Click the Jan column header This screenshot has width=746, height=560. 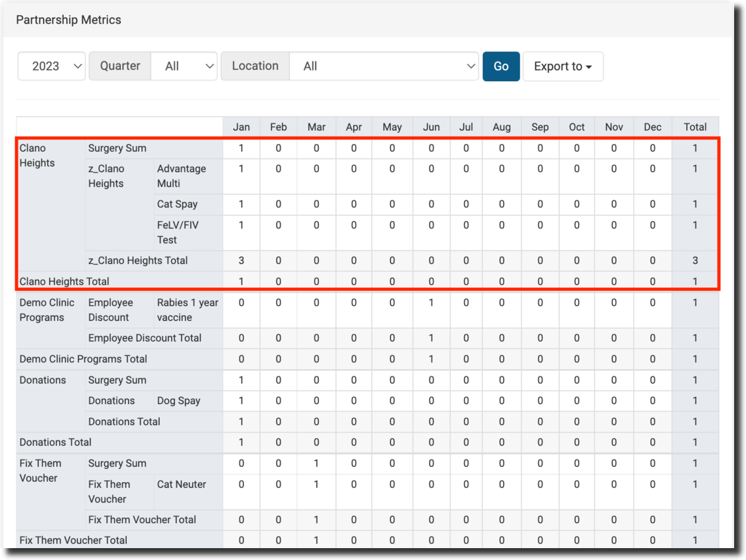241,127
